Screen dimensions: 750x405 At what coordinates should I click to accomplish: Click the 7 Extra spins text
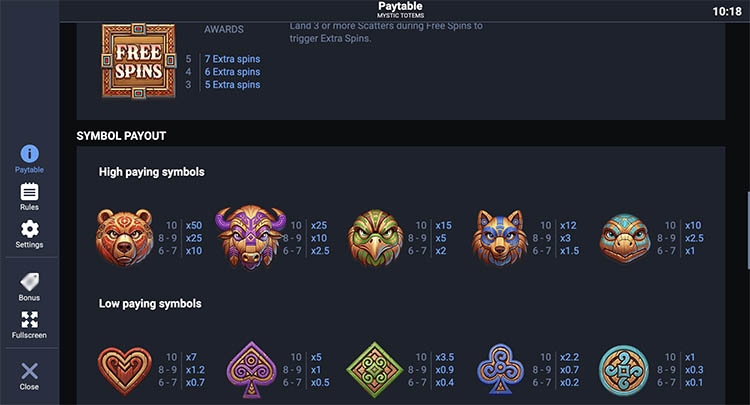[x=232, y=59]
